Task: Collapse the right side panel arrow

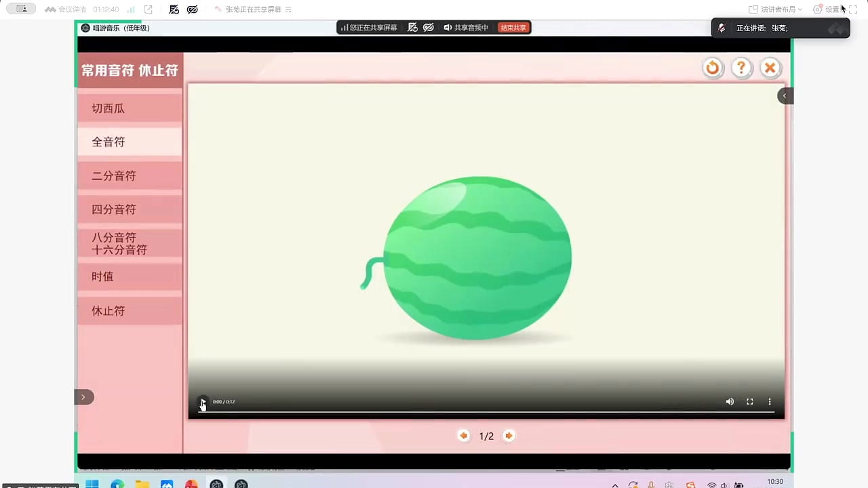Action: (x=785, y=96)
